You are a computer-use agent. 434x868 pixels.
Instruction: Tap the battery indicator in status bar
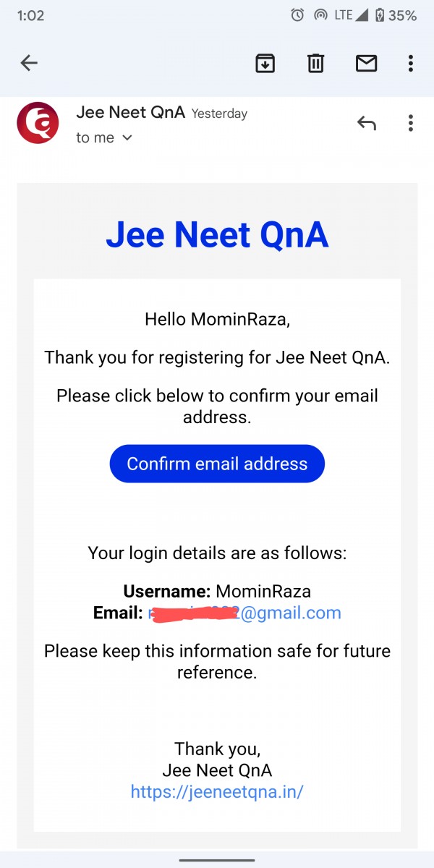pos(379,15)
